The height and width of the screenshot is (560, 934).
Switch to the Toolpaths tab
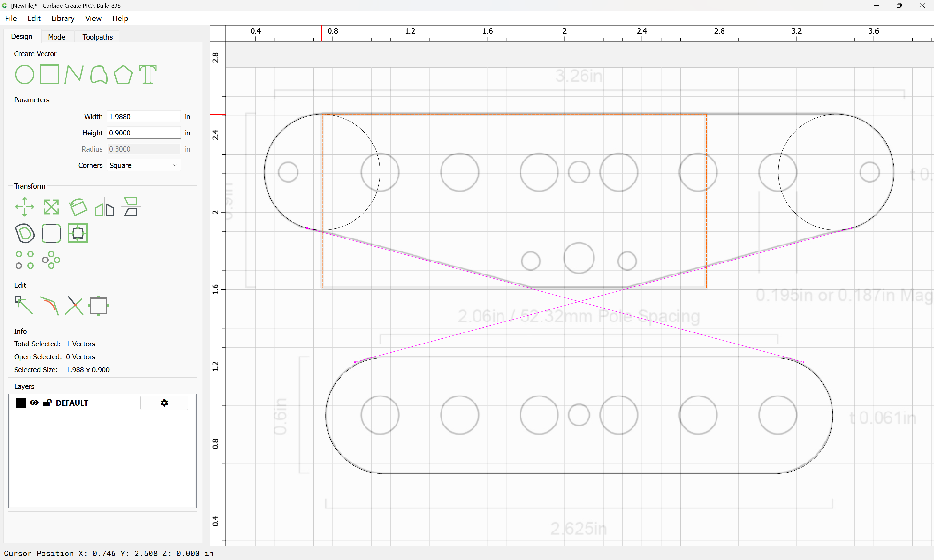pos(97,37)
